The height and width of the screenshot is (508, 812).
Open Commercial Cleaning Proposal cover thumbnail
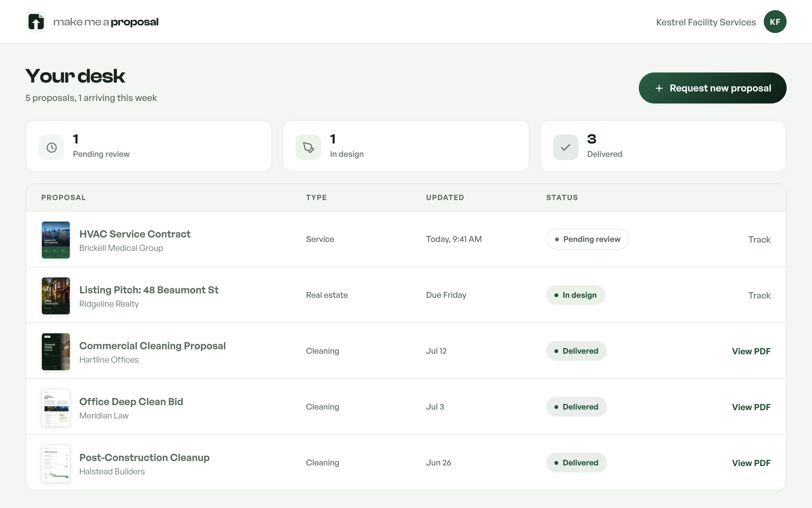(x=56, y=352)
